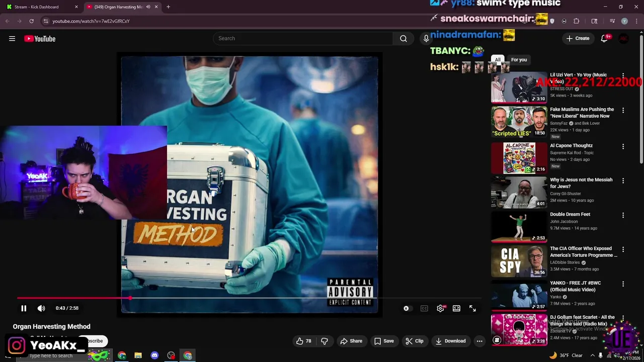
Task: Open Fake Muslims Are Pushing video title
Action: [582, 113]
